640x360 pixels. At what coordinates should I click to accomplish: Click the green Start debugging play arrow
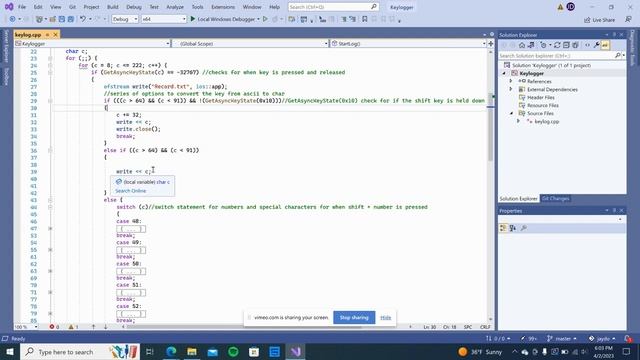click(x=193, y=19)
